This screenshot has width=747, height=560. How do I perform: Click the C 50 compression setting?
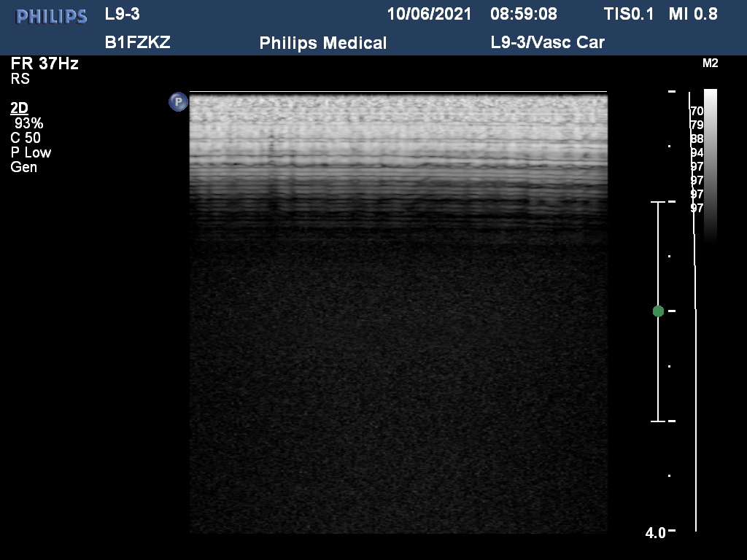pos(26,138)
